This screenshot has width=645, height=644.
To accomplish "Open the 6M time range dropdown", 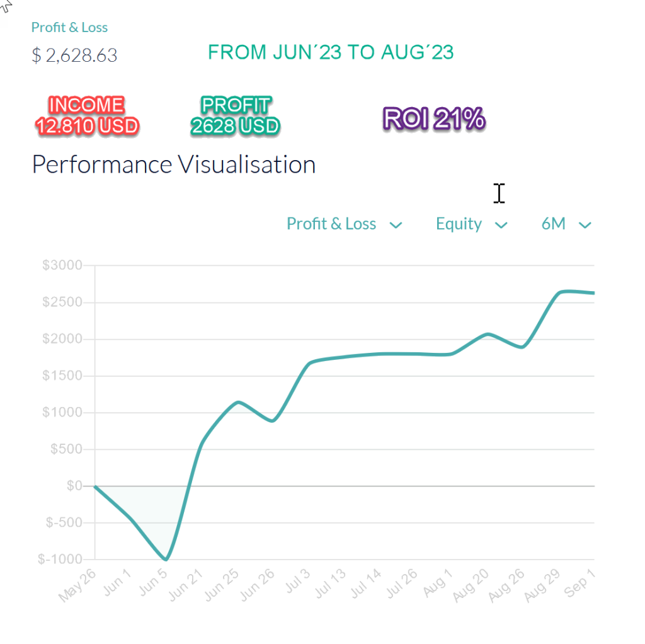I will (x=554, y=224).
